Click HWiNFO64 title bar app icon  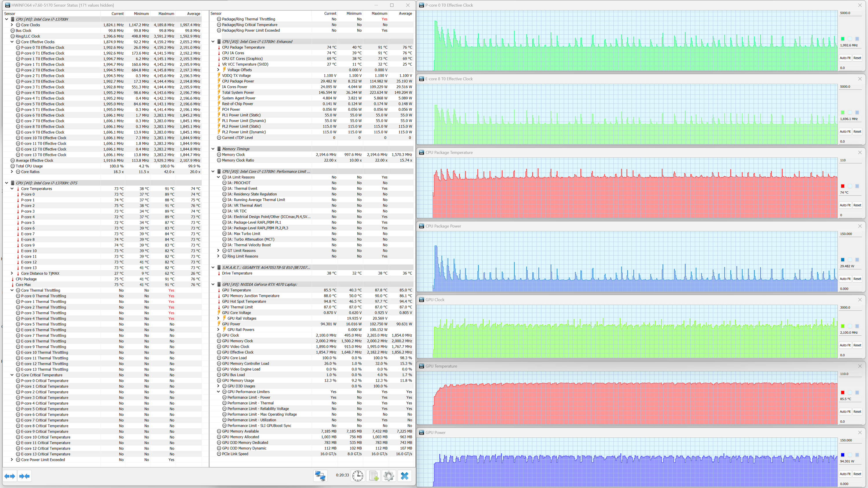[8, 5]
